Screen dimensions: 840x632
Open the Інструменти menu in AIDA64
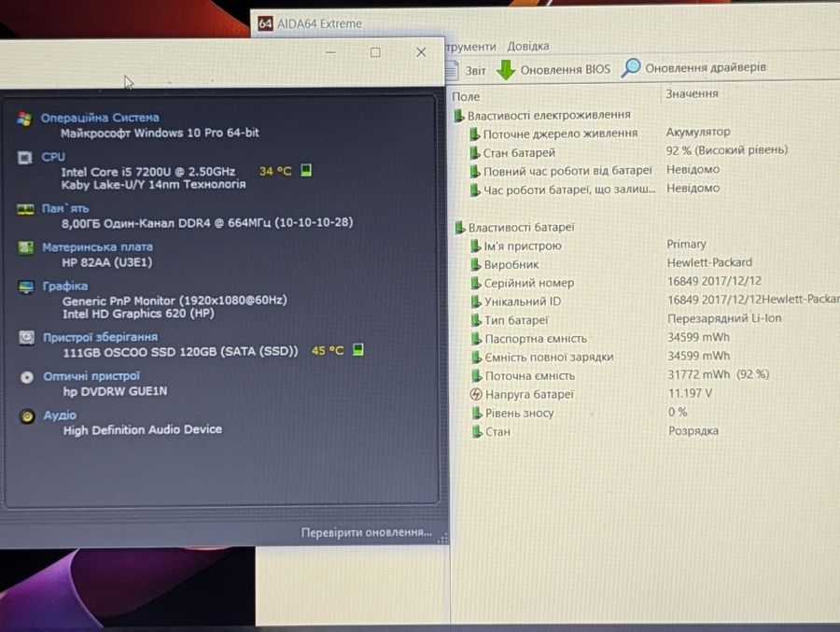coord(470,47)
